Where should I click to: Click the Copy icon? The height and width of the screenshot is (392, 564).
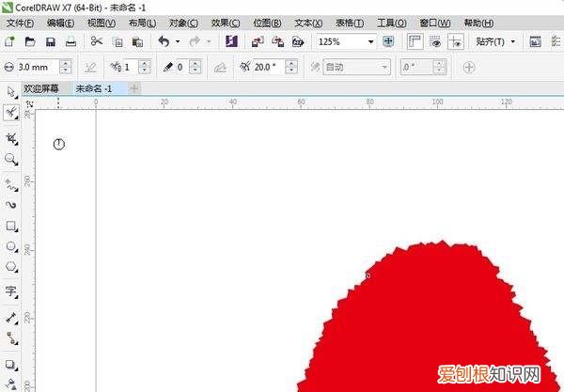pos(117,42)
